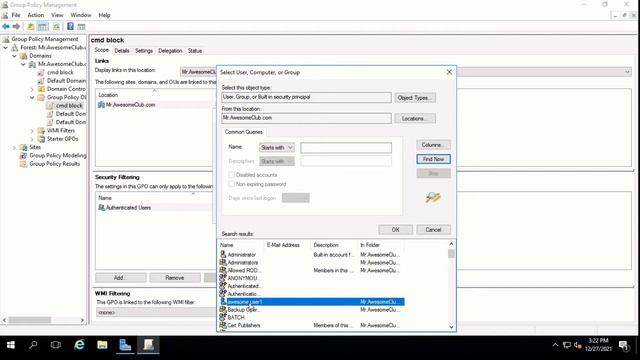Image resolution: width=640 pixels, height=360 pixels.
Task: Click the Mr.AwesomeClub.com location icon in Links
Action: click(x=101, y=104)
